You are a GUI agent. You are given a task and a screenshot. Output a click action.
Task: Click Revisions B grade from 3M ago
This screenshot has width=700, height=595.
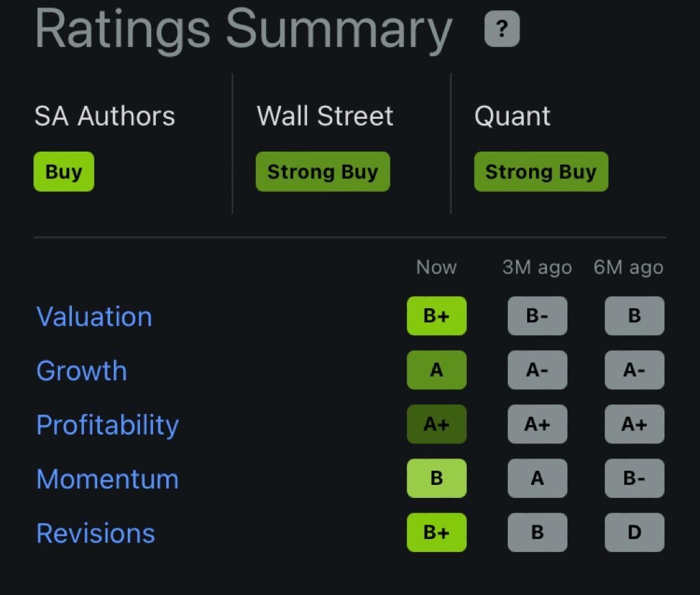[x=537, y=532]
